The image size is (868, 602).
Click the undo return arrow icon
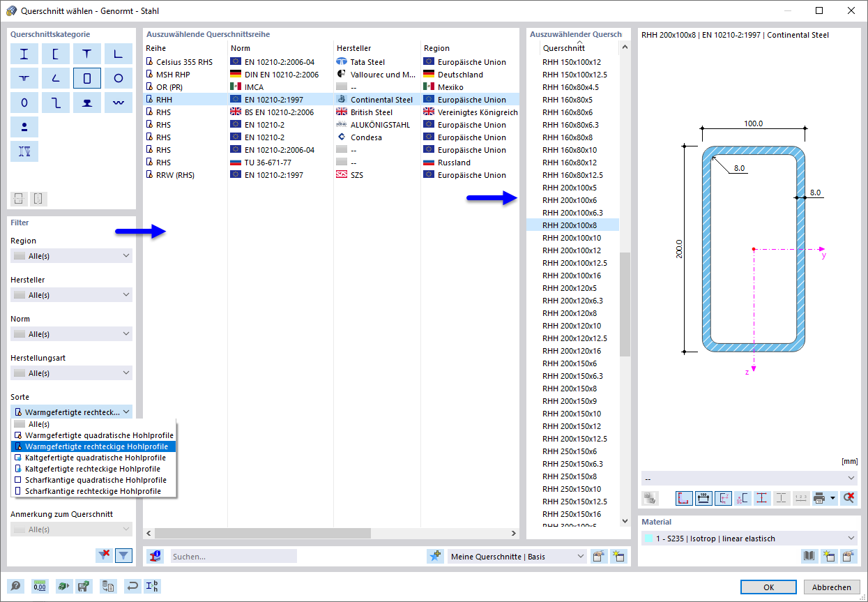point(132,587)
